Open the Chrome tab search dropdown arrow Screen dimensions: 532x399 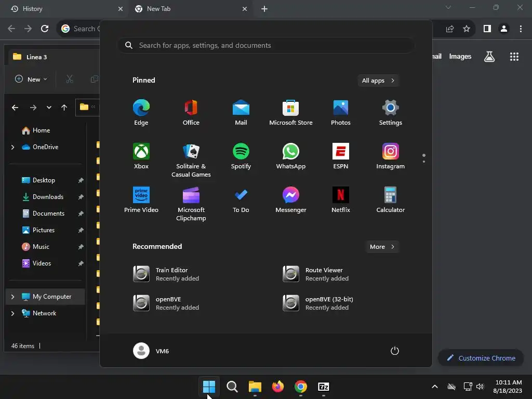(x=448, y=7)
